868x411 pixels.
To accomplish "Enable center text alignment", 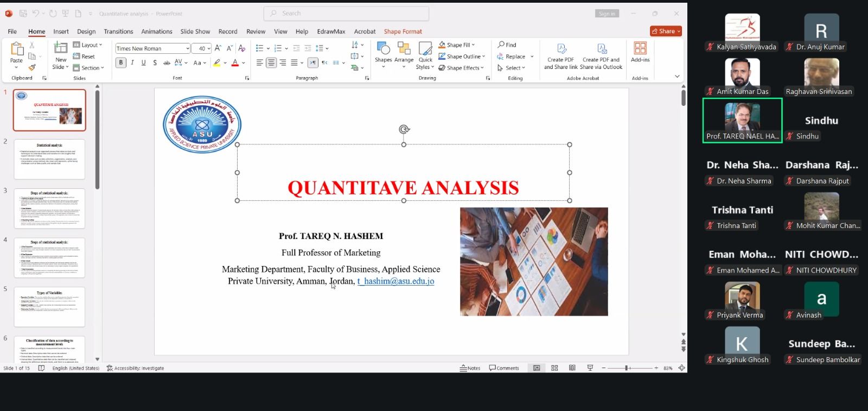I will click(x=271, y=63).
